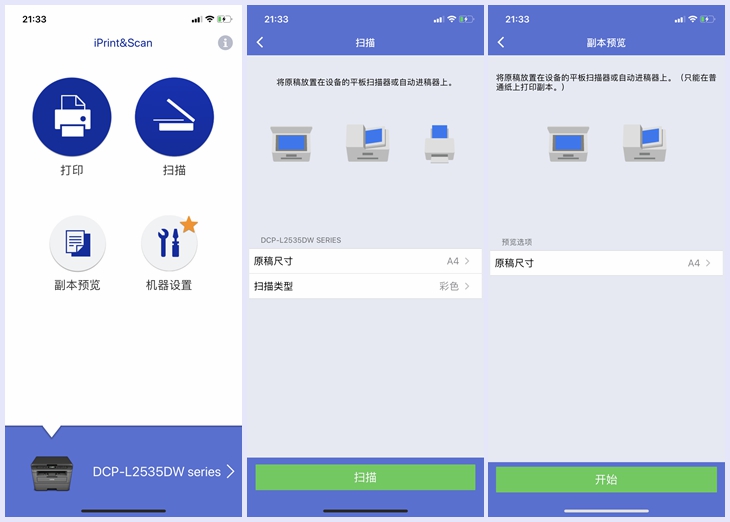Tap the green 开始 button
This screenshot has width=730, height=522.
pyautogui.click(x=606, y=480)
